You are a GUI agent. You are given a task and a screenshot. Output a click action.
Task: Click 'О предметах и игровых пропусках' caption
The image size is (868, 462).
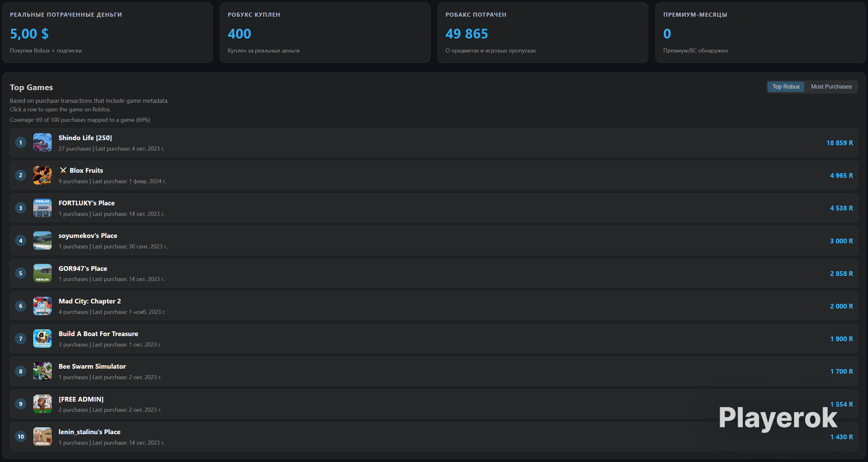(491, 51)
